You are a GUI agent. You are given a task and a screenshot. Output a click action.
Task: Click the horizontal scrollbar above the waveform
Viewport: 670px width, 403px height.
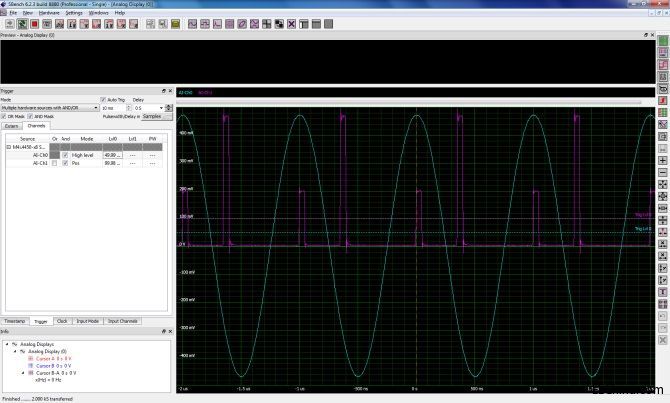pos(409,102)
